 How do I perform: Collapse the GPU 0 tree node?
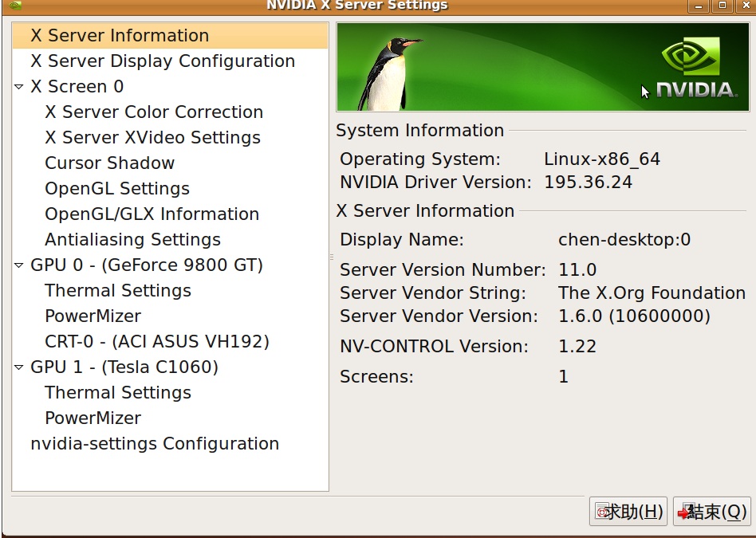(19, 265)
